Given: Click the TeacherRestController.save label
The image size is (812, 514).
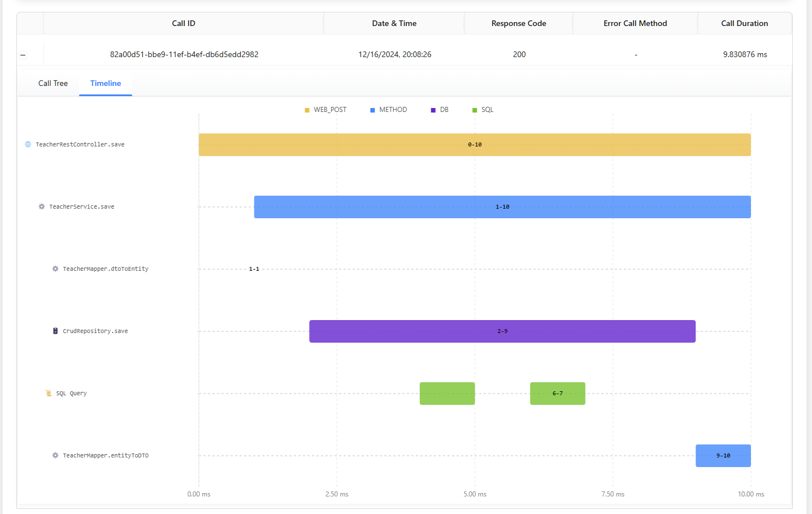Looking at the screenshot, I should pyautogui.click(x=80, y=145).
